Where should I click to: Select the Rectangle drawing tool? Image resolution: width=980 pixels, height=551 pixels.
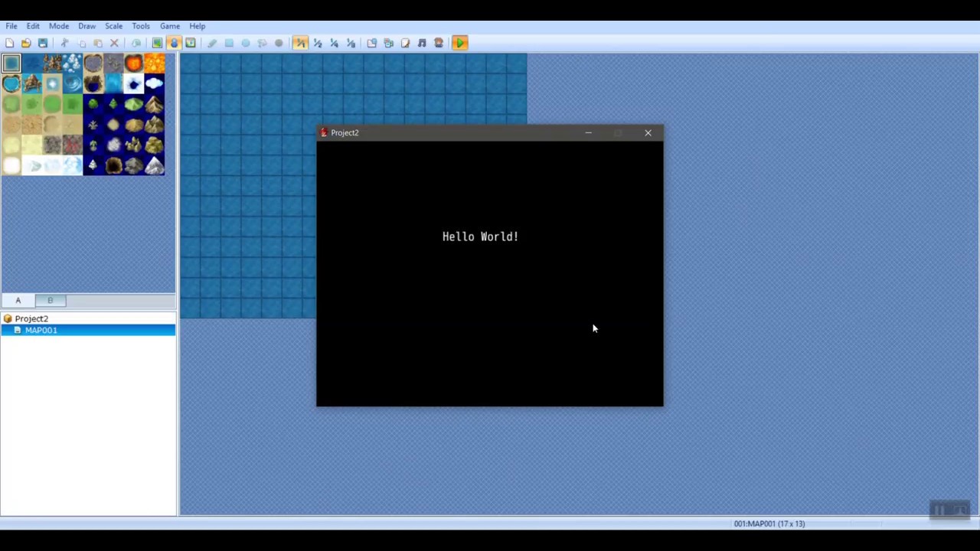pyautogui.click(x=229, y=43)
